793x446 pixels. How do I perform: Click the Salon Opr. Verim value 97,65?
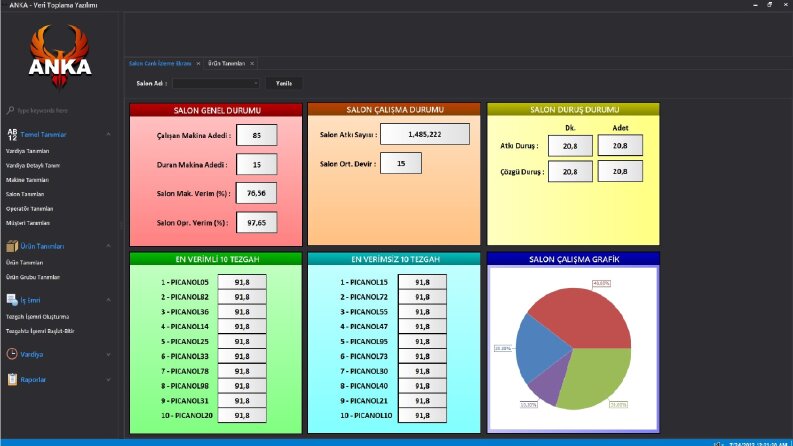256,222
